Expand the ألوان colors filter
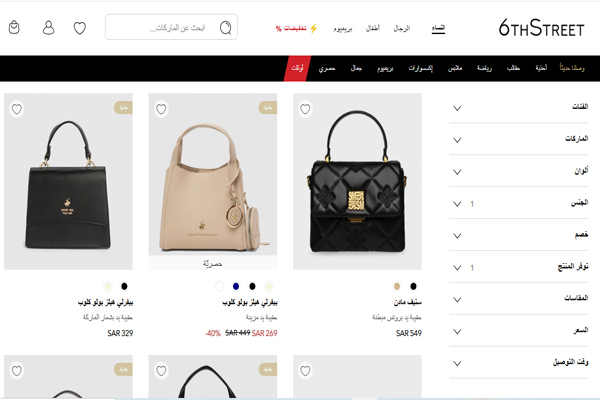Image resolution: width=600 pixels, height=400 pixels. click(x=519, y=171)
